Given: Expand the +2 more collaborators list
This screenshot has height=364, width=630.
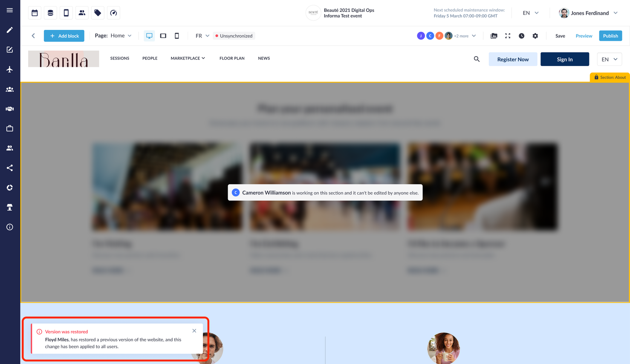Looking at the screenshot, I should point(465,36).
